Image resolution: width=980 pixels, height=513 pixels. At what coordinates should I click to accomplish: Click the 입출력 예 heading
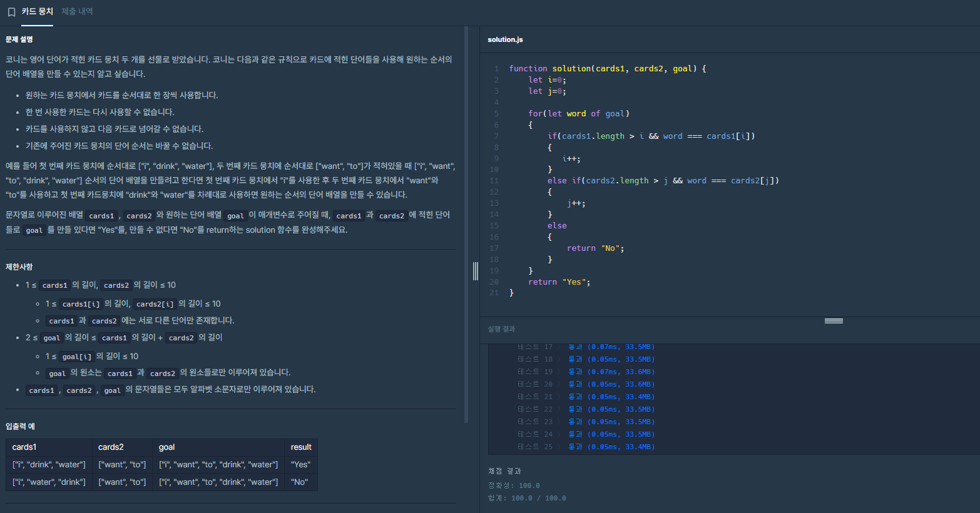21,426
